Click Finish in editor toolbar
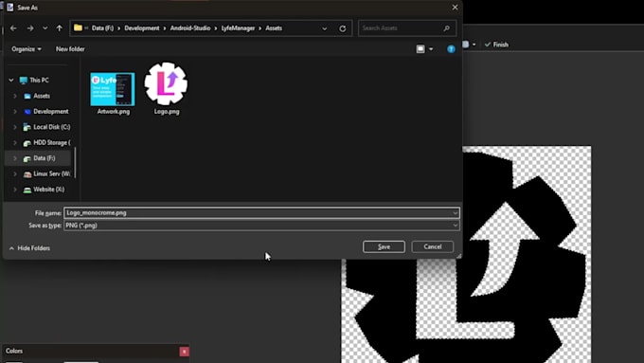The width and height of the screenshot is (644, 363). click(496, 45)
